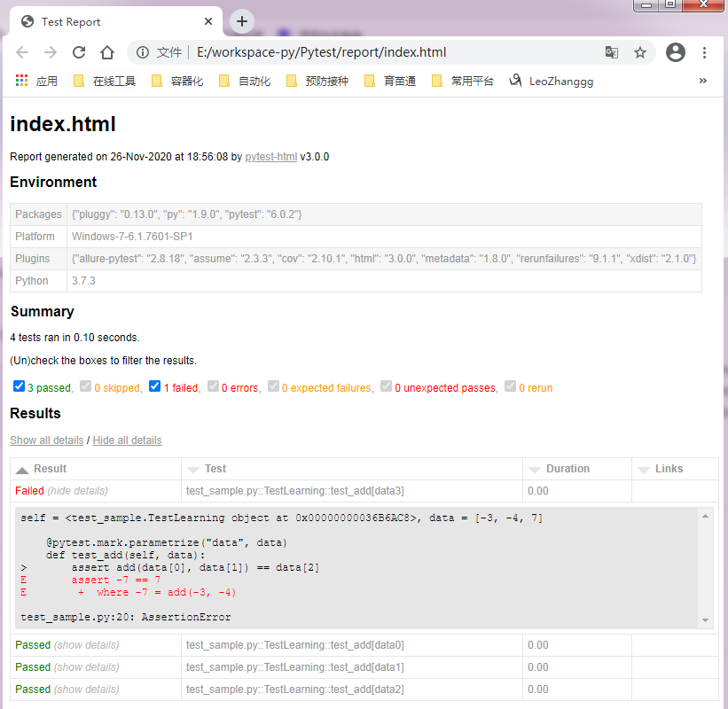
Task: Sort by the Test column
Action: [x=352, y=469]
